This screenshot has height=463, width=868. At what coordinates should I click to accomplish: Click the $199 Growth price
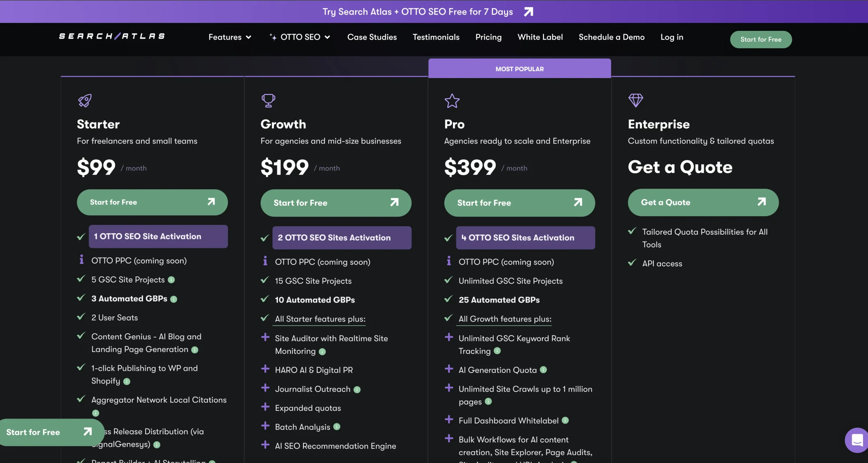point(284,167)
